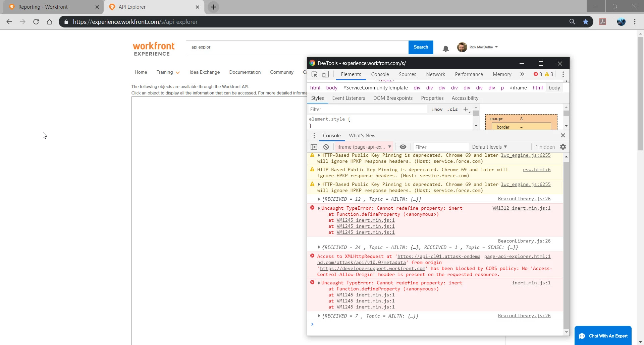The width and height of the screenshot is (644, 345).
Task: Open the DevTools Memory tab
Action: click(502, 74)
